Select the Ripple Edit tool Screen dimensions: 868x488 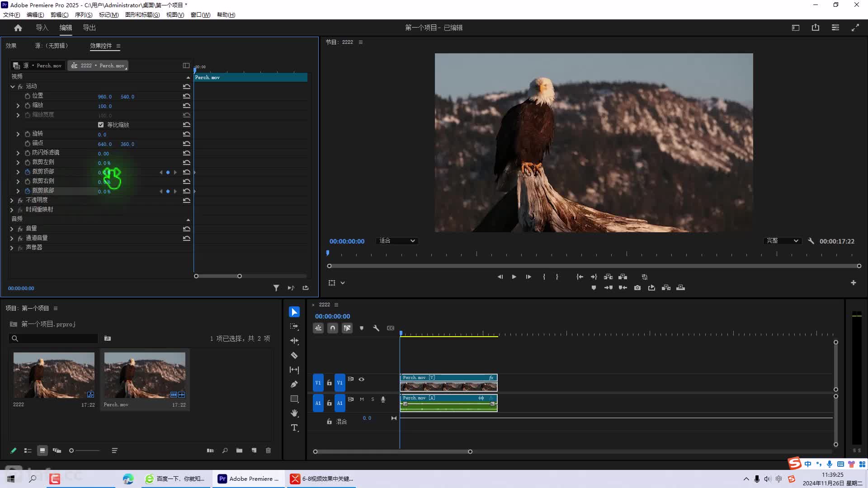pos(294,341)
